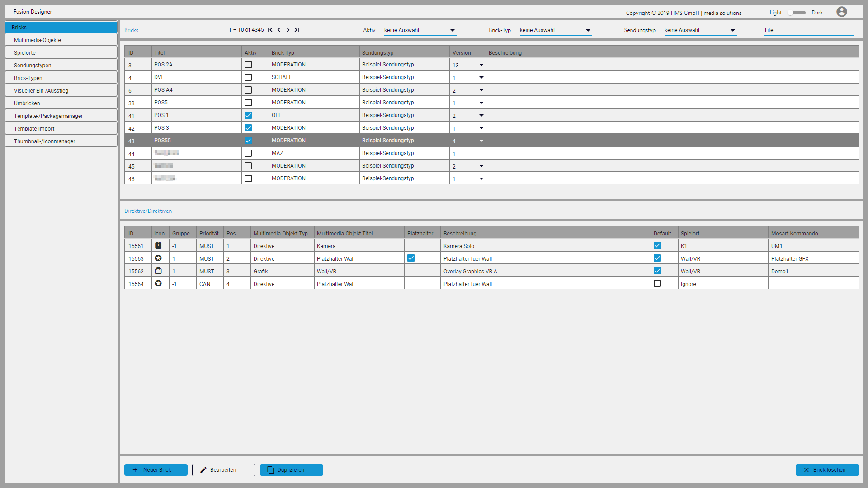
Task: Uncheck Aktiv checkbox for POS 1
Action: click(x=248, y=115)
